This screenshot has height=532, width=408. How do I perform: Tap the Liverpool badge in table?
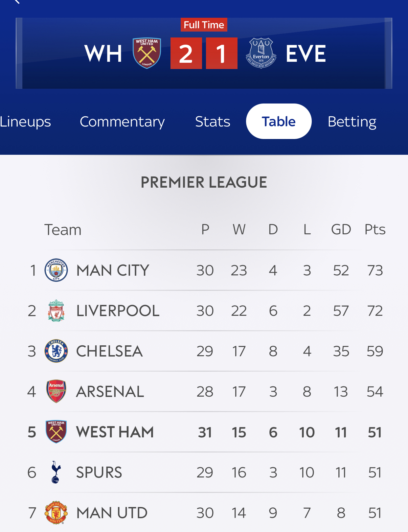click(x=56, y=311)
